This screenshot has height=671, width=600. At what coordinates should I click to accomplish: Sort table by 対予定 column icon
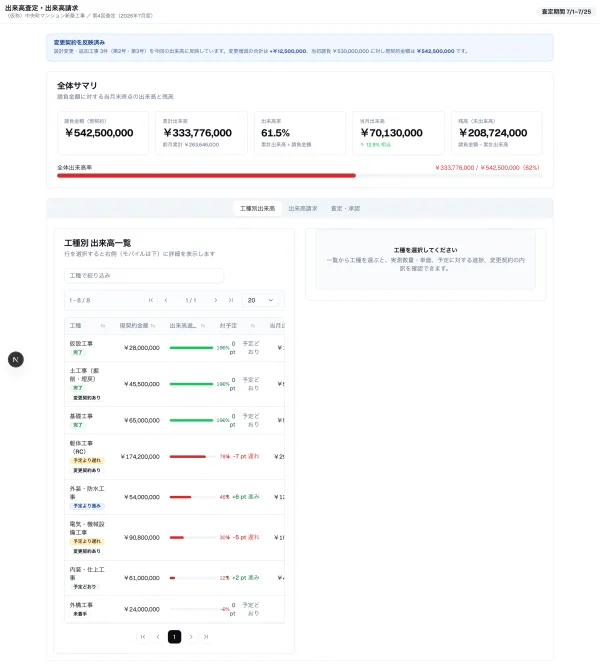pos(253,326)
